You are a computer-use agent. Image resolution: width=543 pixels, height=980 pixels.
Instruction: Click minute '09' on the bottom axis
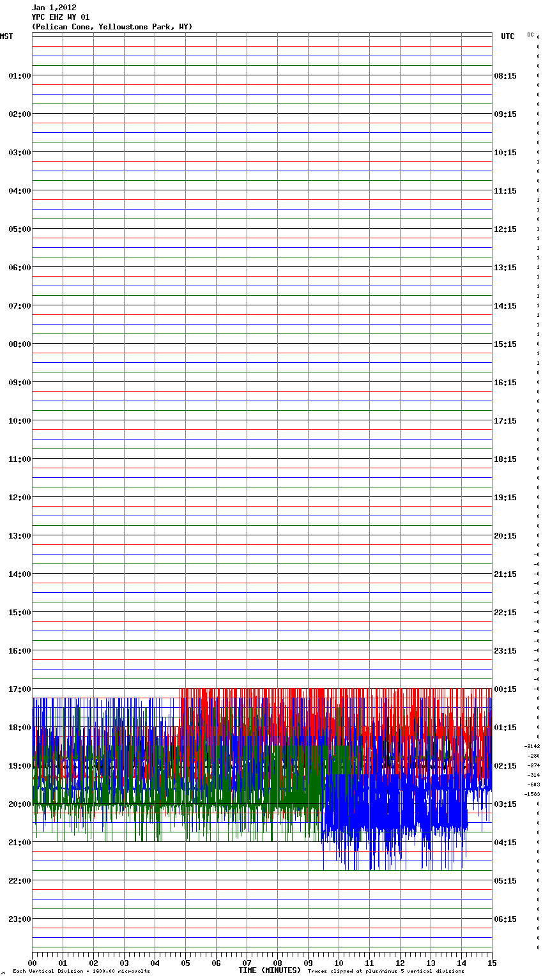(x=308, y=963)
